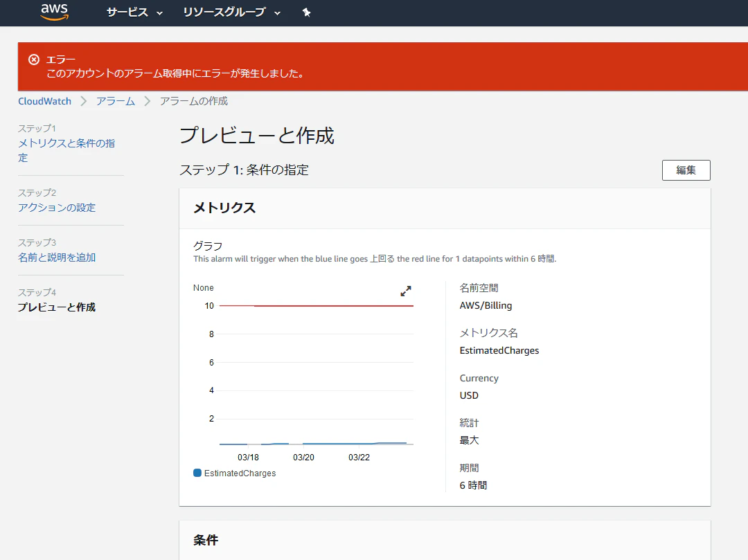The image size is (748, 560).
Task: Select step 4 プレビューと作成
Action: coord(57,307)
